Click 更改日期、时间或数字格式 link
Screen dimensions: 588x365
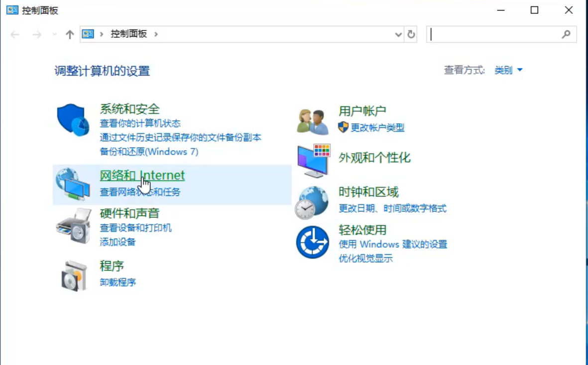point(392,209)
